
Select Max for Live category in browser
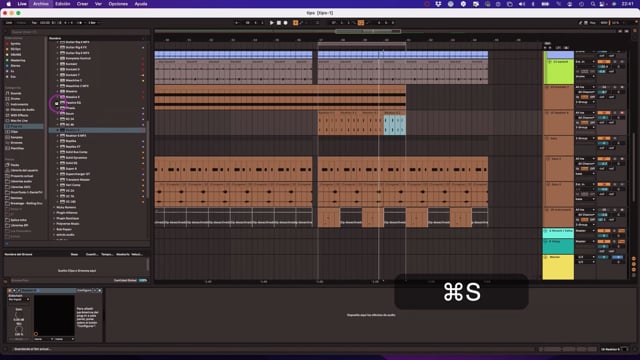pos(19,121)
